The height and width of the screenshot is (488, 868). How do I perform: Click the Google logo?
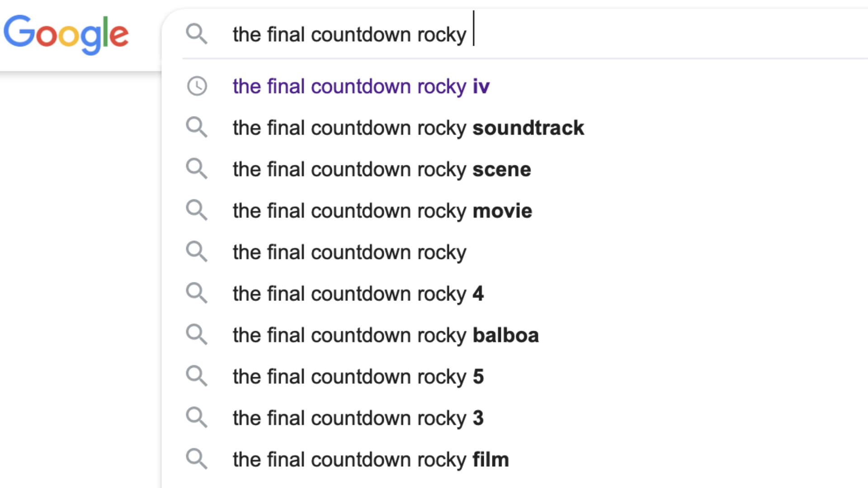coord(66,34)
